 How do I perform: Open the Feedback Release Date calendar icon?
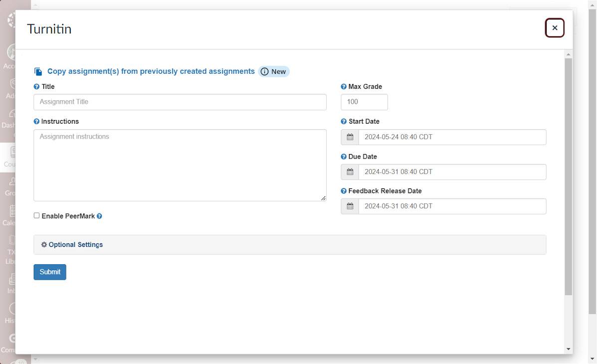click(x=350, y=206)
